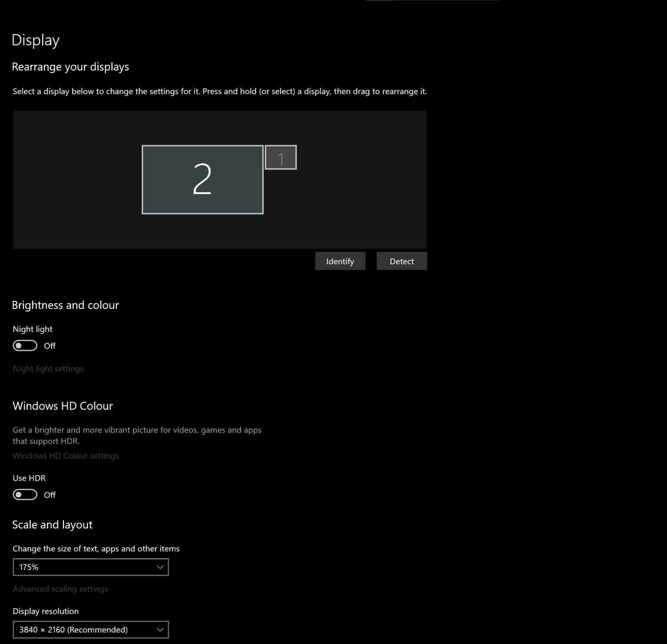Click the 'Brightness and colour' heading

click(65, 305)
